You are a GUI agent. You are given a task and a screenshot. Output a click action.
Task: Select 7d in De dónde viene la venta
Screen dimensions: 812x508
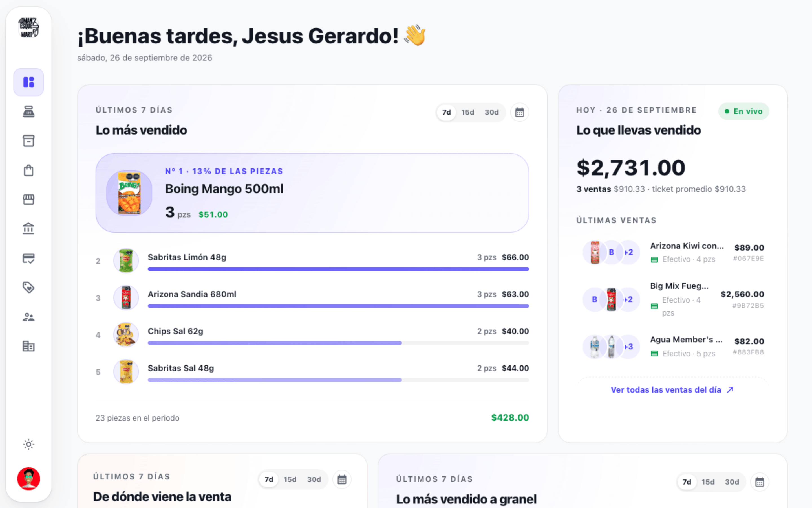[x=269, y=479]
